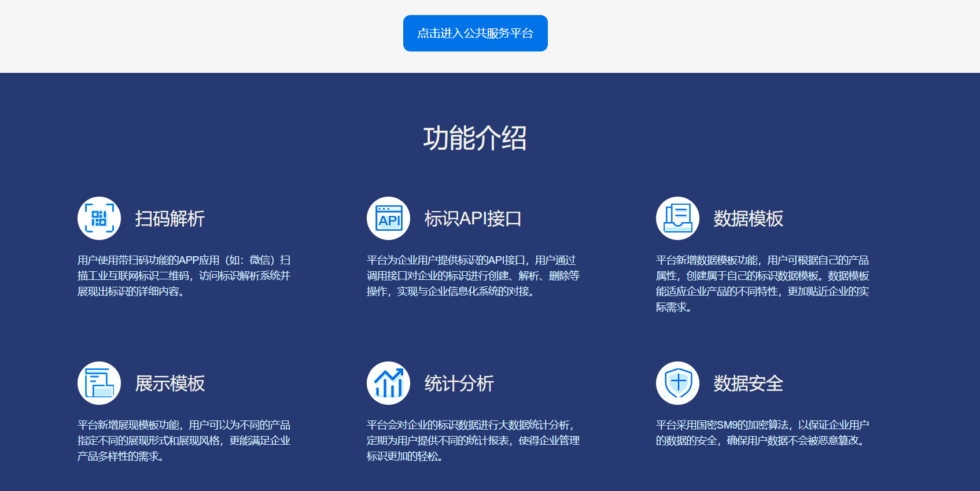Select the 功能介绍 section heading
The image size is (980, 491).
coord(475,138)
